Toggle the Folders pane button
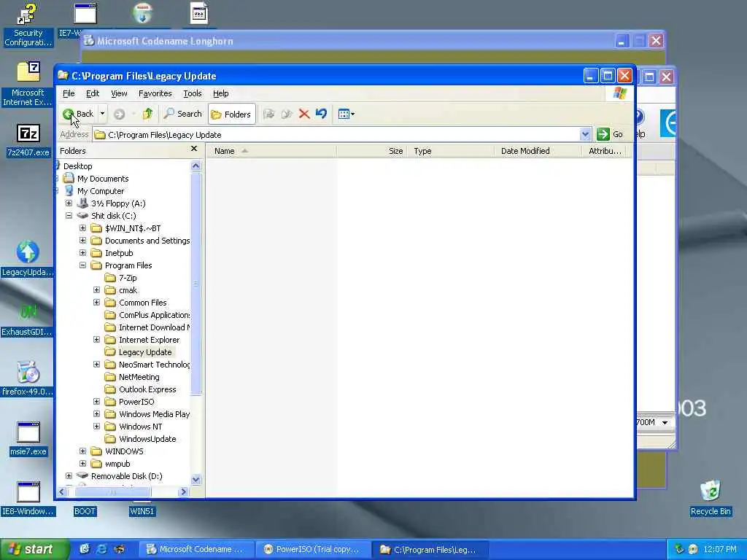Image resolution: width=747 pixels, height=560 pixels. (x=231, y=114)
